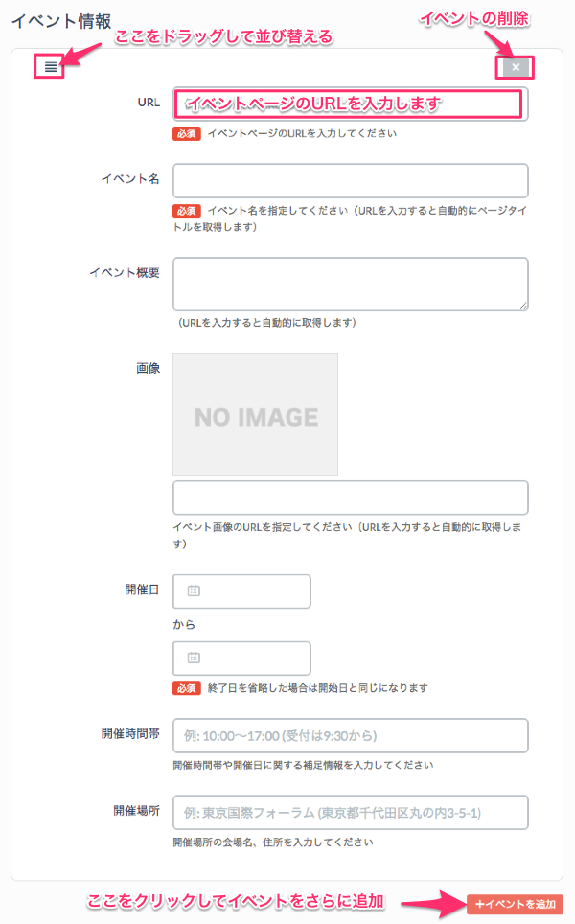Focus the 開催場所 input field
Viewport: 575px width, 924px height.
350,812
